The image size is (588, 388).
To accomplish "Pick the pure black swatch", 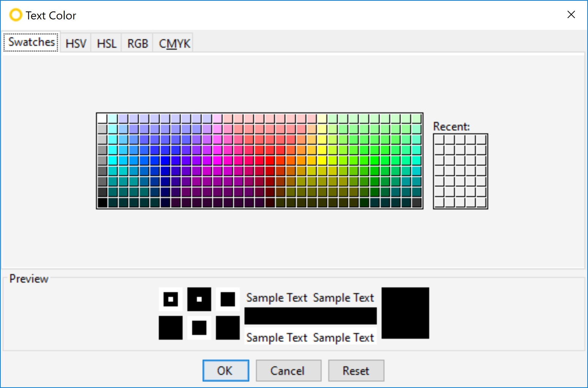I will pos(102,203).
